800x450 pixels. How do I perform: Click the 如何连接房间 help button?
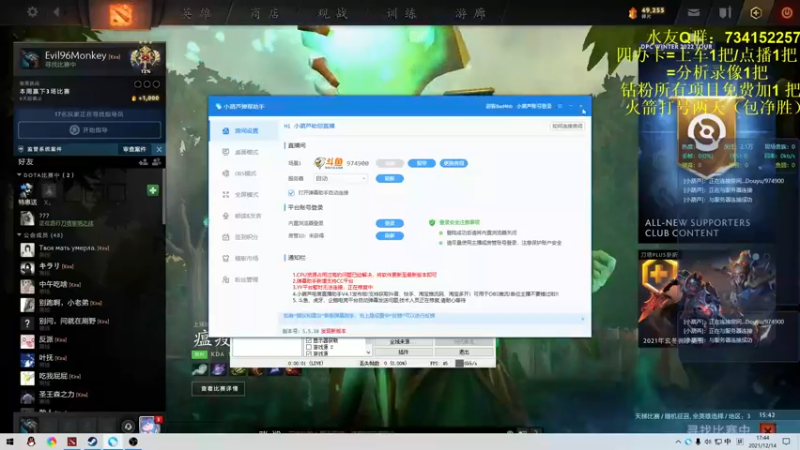(x=567, y=126)
